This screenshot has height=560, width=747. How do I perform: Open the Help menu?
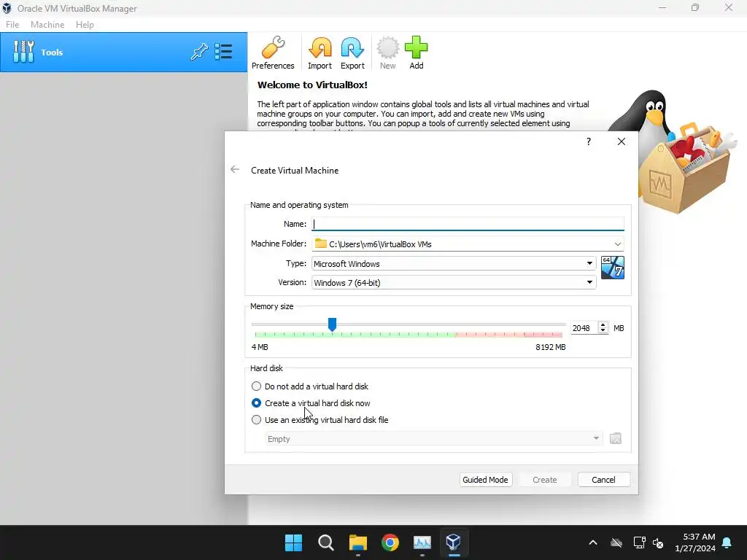point(85,25)
